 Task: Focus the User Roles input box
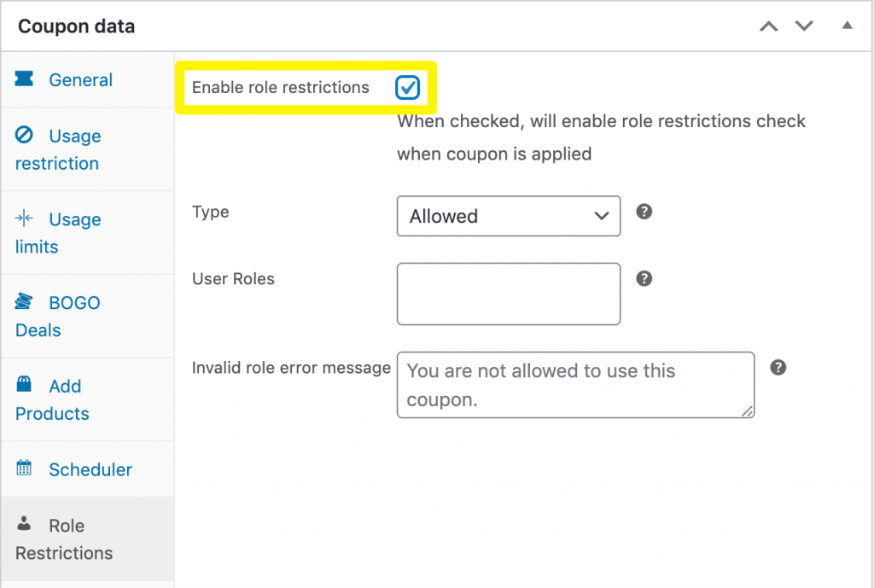coord(509,294)
